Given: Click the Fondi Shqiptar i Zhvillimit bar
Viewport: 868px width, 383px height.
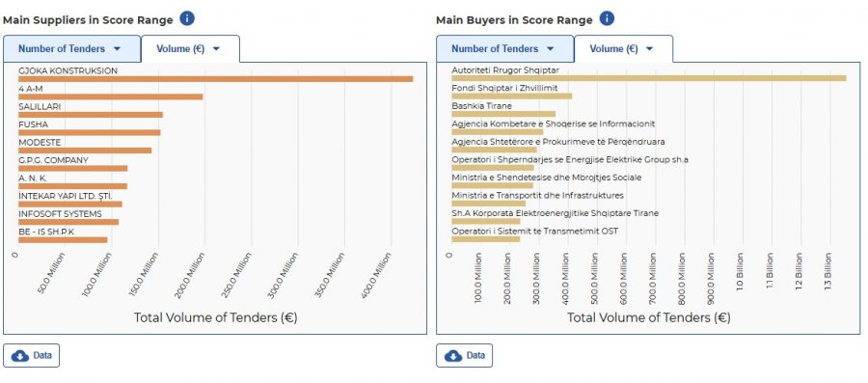Looking at the screenshot, I should [x=511, y=96].
